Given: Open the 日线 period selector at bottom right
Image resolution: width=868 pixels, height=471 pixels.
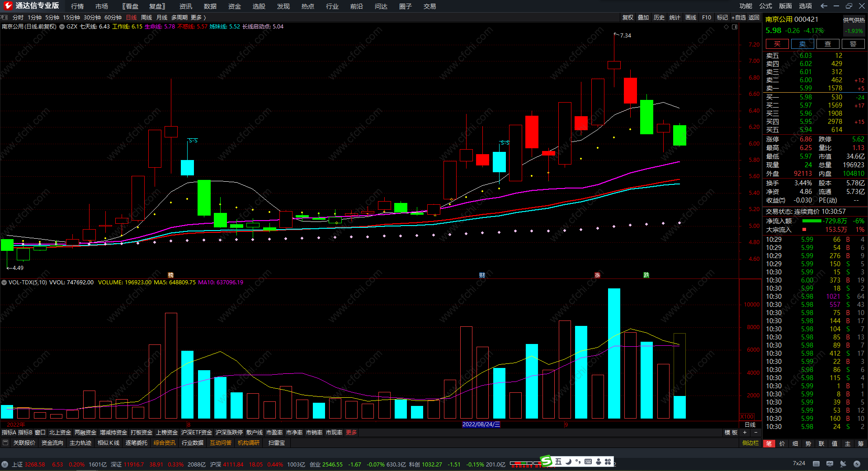Looking at the screenshot, I should point(750,425).
